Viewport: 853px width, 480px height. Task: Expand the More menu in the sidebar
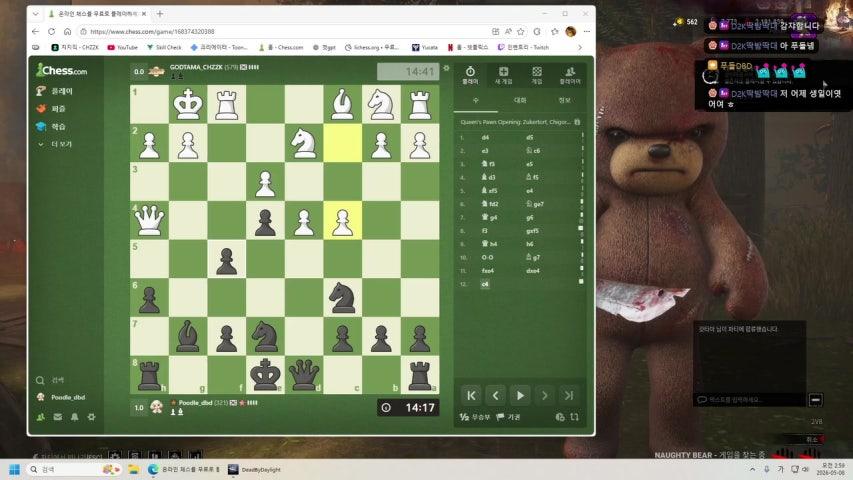point(54,144)
